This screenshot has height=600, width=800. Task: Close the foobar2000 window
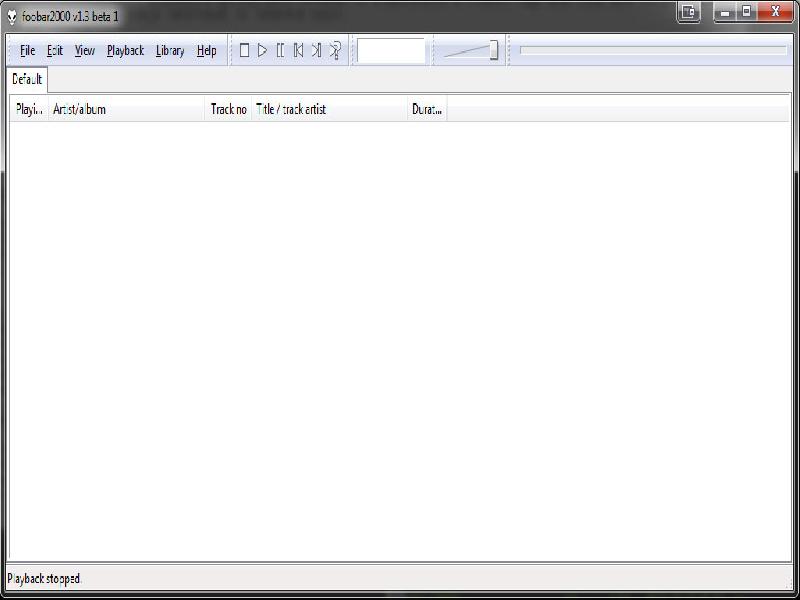[776, 12]
